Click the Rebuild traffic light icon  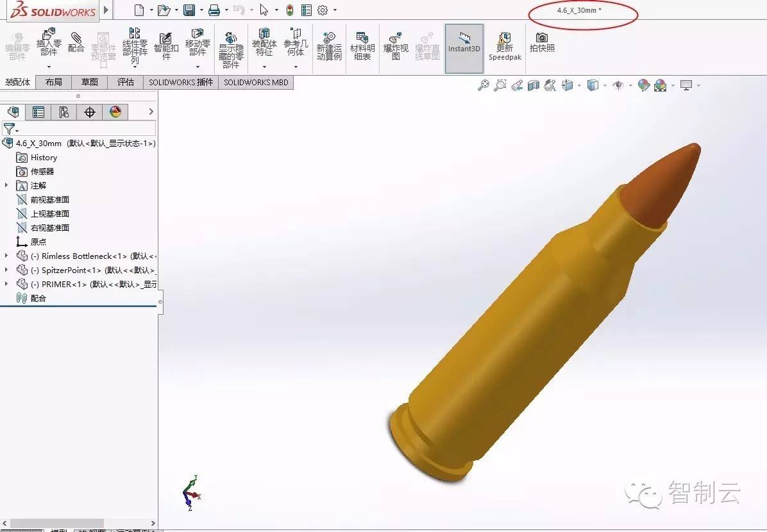click(290, 10)
